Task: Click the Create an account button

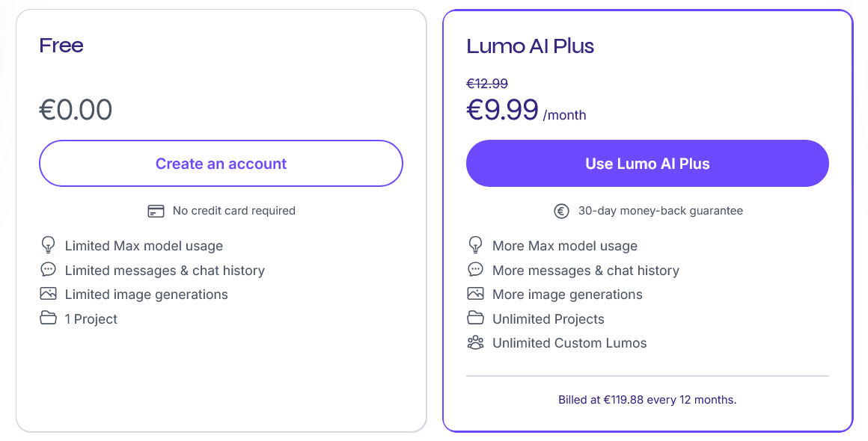Action: pyautogui.click(x=221, y=164)
